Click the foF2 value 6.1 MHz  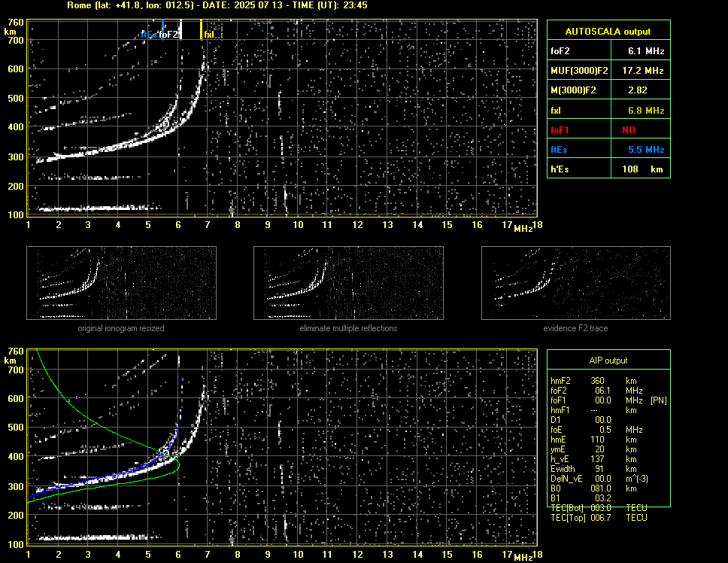click(x=646, y=51)
